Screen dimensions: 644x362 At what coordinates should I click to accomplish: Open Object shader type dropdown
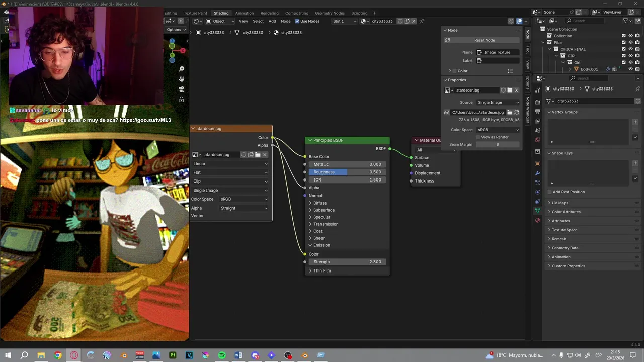tap(220, 21)
